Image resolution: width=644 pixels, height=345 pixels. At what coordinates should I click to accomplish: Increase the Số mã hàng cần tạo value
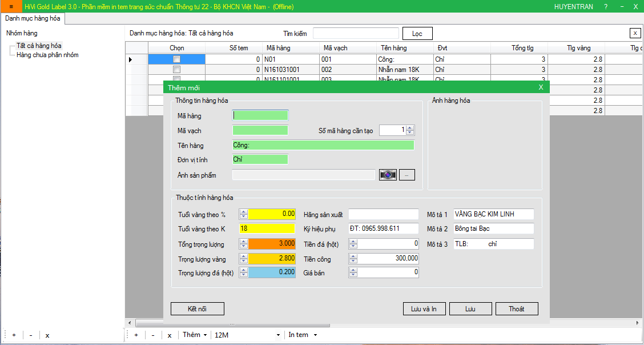click(x=410, y=127)
